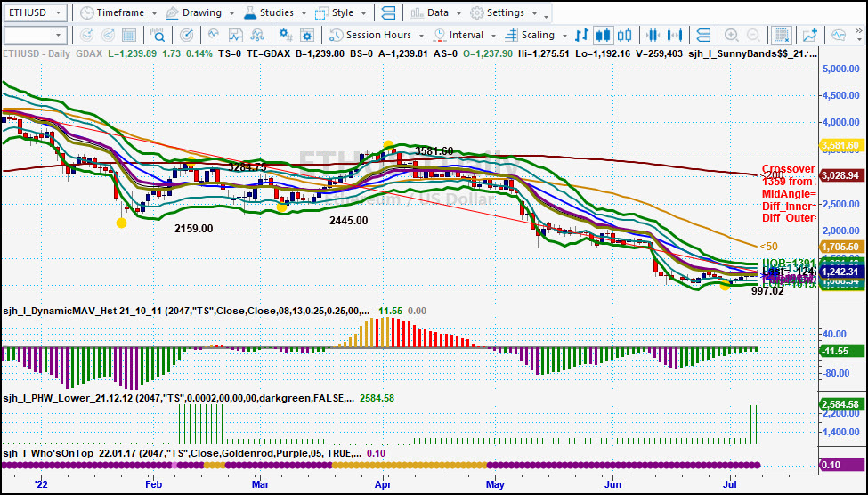Image resolution: width=868 pixels, height=495 pixels.
Task: Click the chart analysis bubble icon
Action: 839,35
